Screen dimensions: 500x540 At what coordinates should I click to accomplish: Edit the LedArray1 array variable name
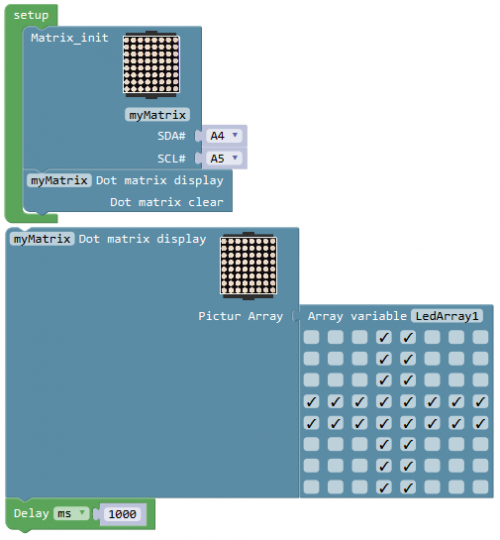point(447,316)
